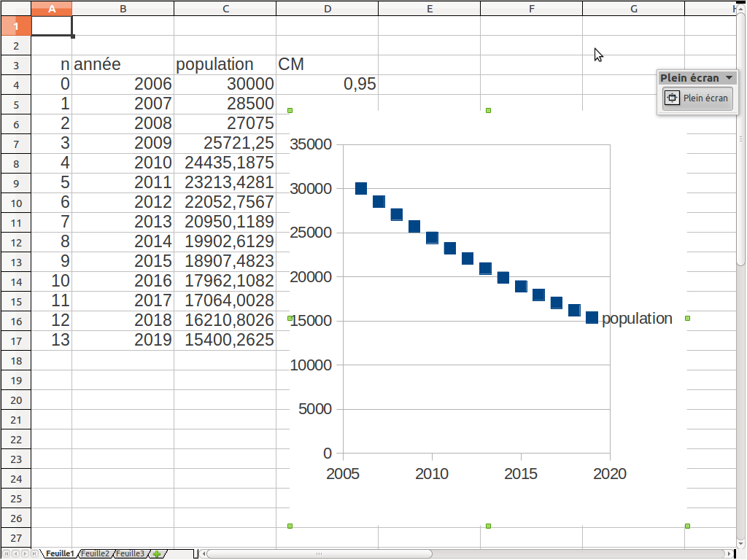
Task: Click the population legend label in the chart
Action: point(637,319)
